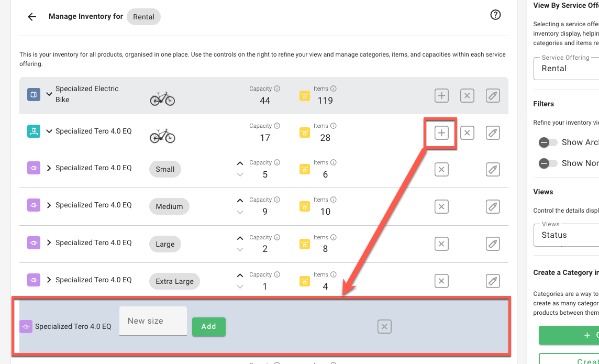Click yellow items icon in Medium row
Screen dimensions: 599x364
point(304,207)
